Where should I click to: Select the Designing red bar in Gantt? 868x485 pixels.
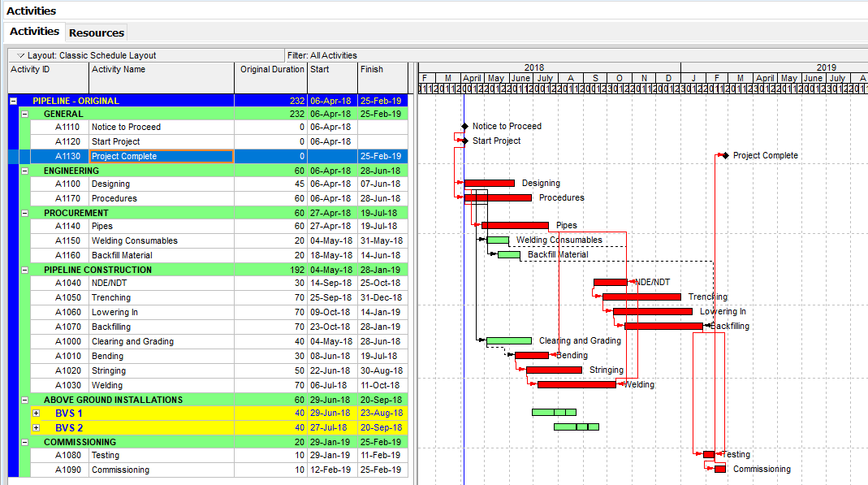(490, 184)
